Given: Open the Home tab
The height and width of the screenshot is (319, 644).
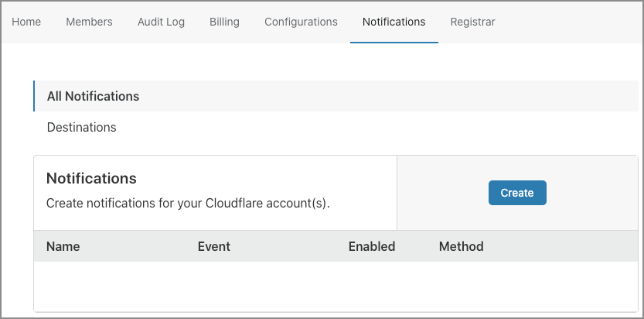Looking at the screenshot, I should tap(26, 22).
